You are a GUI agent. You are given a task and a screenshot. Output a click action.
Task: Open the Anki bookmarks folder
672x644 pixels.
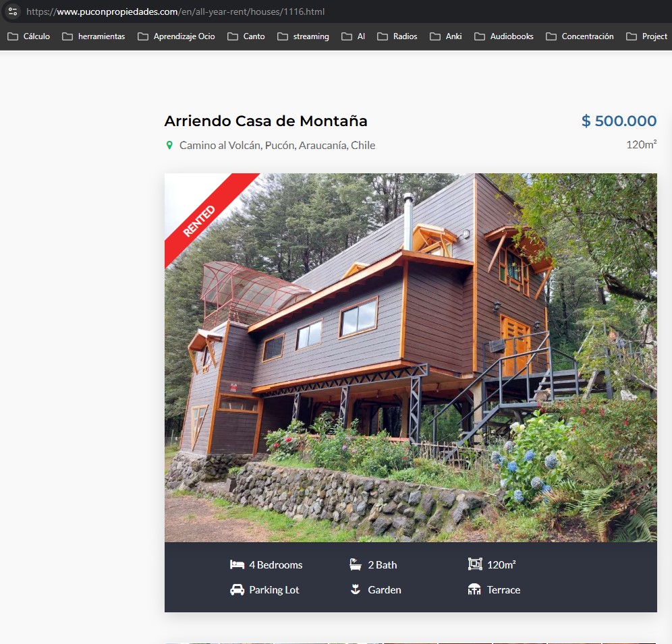click(x=446, y=36)
